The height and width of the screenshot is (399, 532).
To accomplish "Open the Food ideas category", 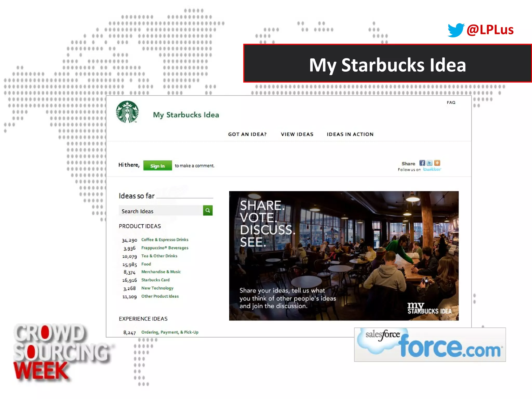I will pyautogui.click(x=146, y=264).
